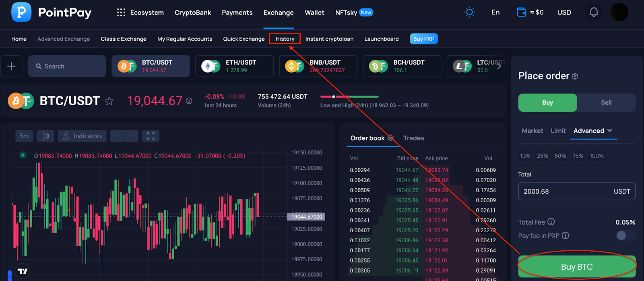This screenshot has height=281, width=644.
Task: Open the Indicators menu on chart
Action: point(83,136)
